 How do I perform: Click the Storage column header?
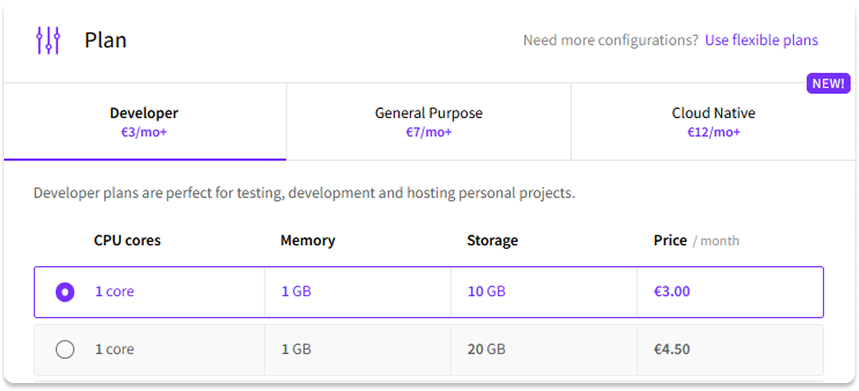pyautogui.click(x=492, y=240)
